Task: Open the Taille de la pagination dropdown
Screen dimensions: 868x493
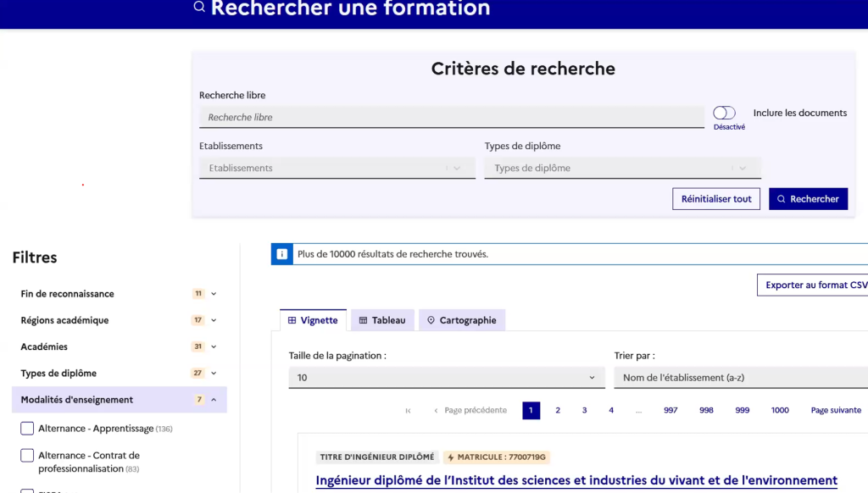Action: point(447,377)
